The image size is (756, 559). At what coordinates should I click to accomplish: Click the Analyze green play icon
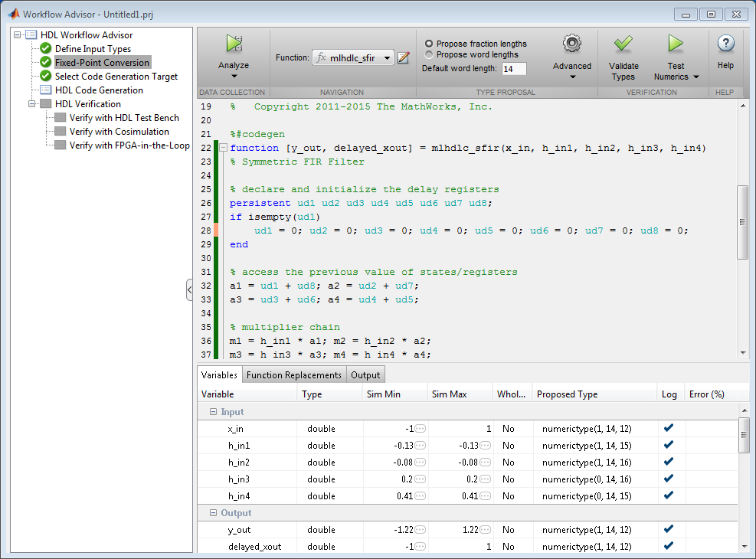point(234,44)
